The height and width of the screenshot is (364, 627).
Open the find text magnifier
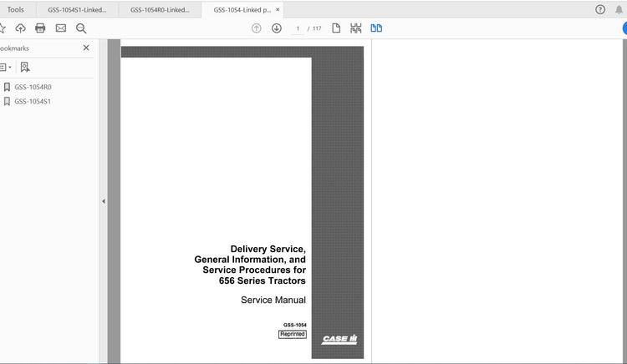(x=81, y=28)
